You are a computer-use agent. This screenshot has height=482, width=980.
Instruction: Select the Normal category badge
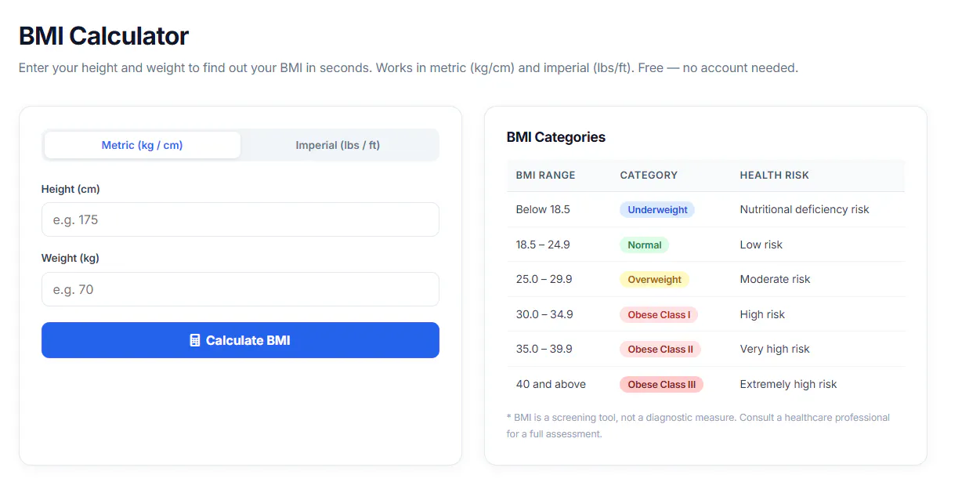pyautogui.click(x=645, y=245)
